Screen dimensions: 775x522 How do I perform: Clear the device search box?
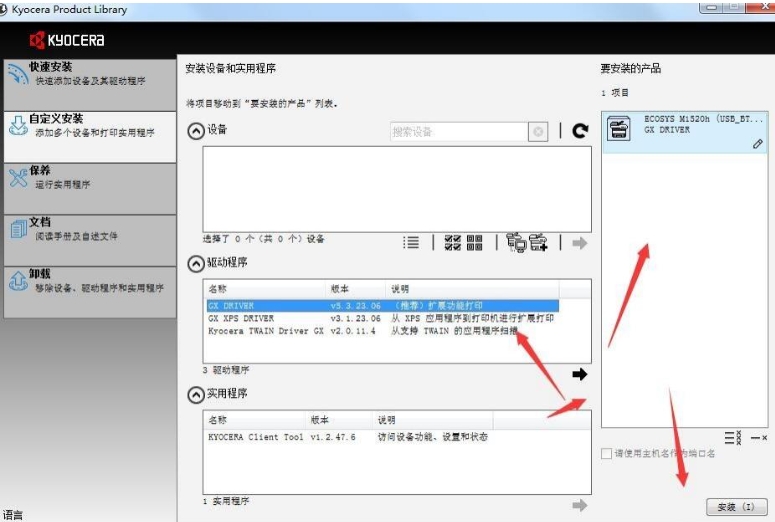[x=538, y=131]
